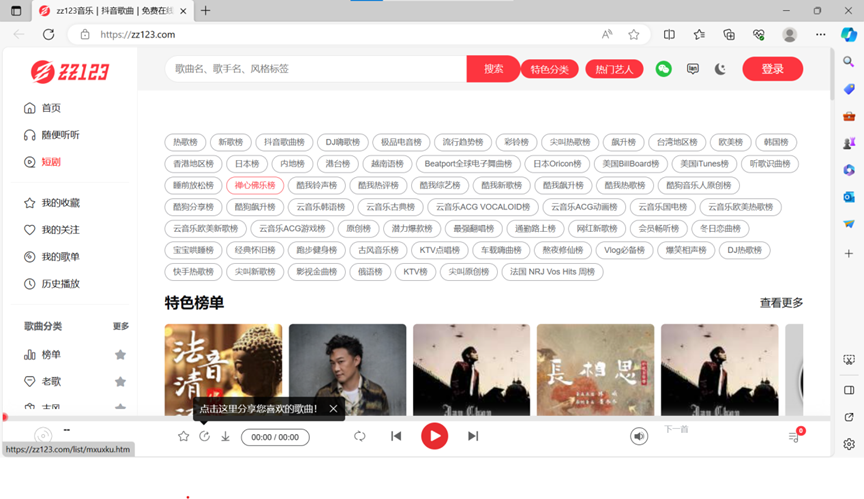Viewport: 864px width, 499px height.
Task: Skip to previous track
Action: point(396,436)
